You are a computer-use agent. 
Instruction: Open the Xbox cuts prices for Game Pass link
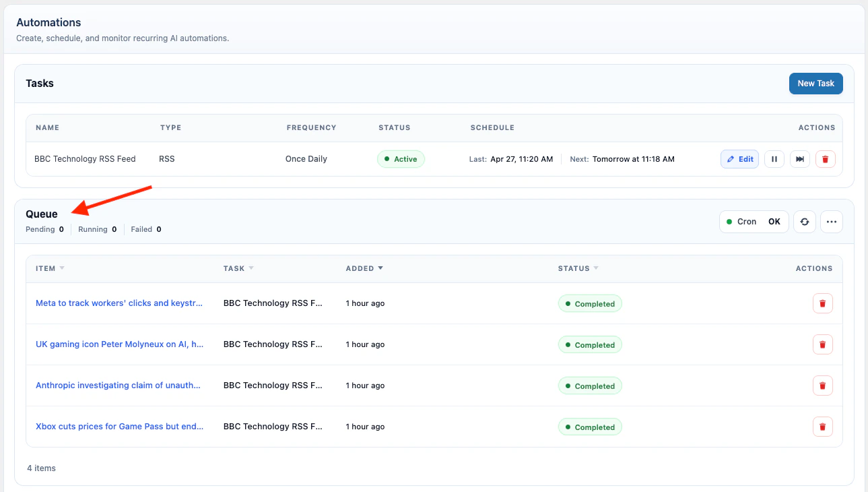pos(119,427)
